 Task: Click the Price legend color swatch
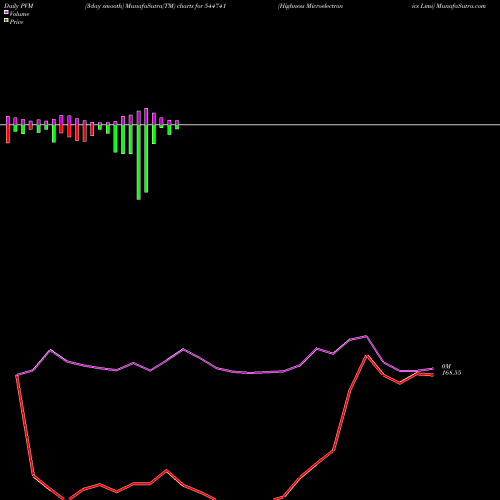(x=6, y=20)
